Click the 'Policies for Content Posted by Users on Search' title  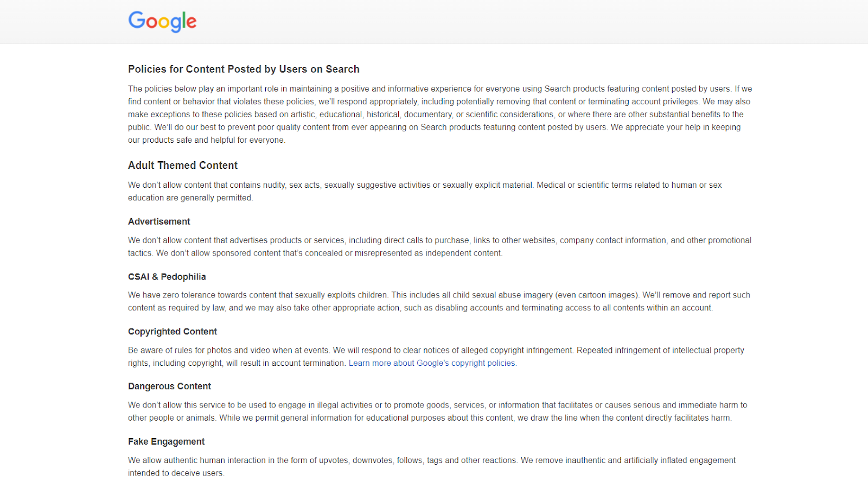coord(244,69)
